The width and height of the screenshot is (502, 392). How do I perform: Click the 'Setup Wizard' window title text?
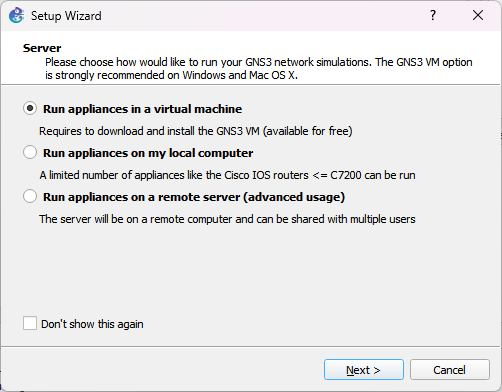66,16
